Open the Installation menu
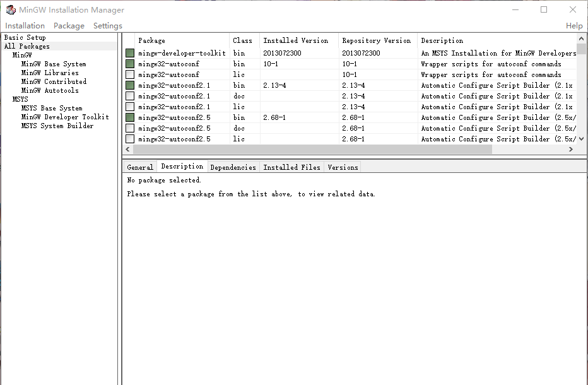 point(25,25)
